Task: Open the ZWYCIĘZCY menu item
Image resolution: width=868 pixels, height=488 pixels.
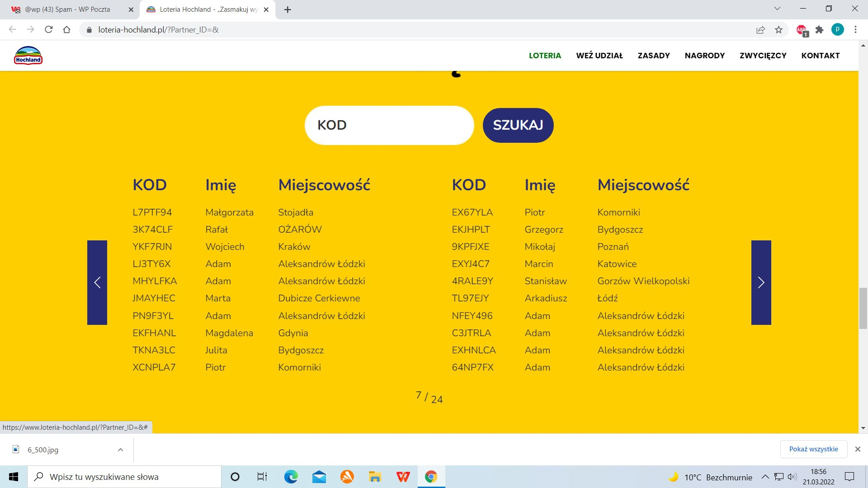Action: tap(763, 56)
